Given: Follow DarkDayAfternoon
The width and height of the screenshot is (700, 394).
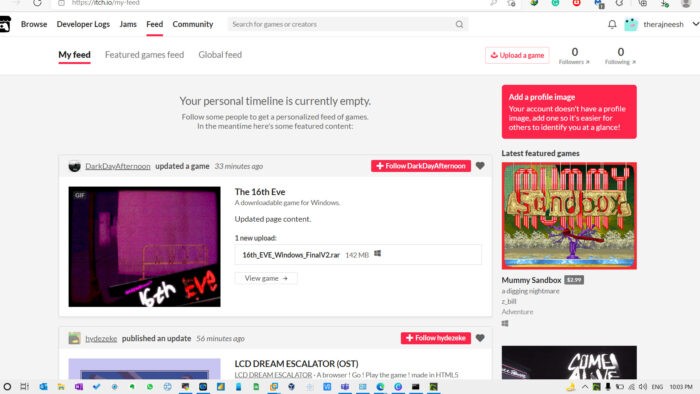Looking at the screenshot, I should (x=421, y=166).
